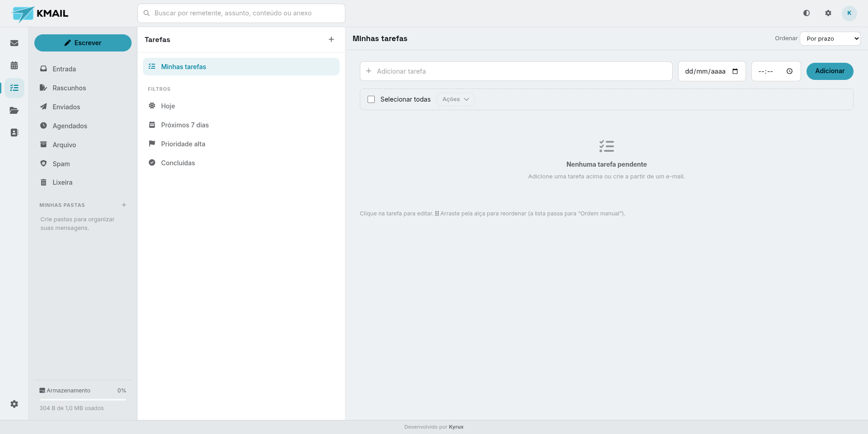Viewport: 868px width, 434px height.
Task: Open the Enviados folder
Action: click(x=83, y=107)
